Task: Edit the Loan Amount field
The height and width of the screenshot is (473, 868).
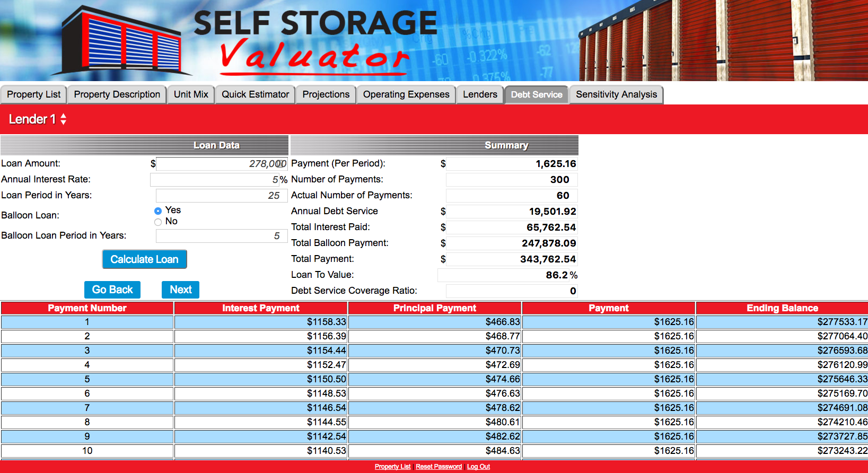Action: pyautogui.click(x=222, y=164)
